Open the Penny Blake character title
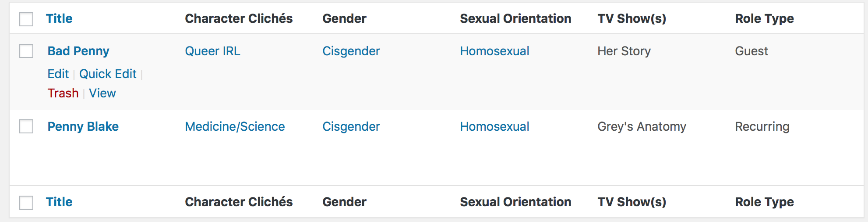868x222 pixels. pos(83,127)
